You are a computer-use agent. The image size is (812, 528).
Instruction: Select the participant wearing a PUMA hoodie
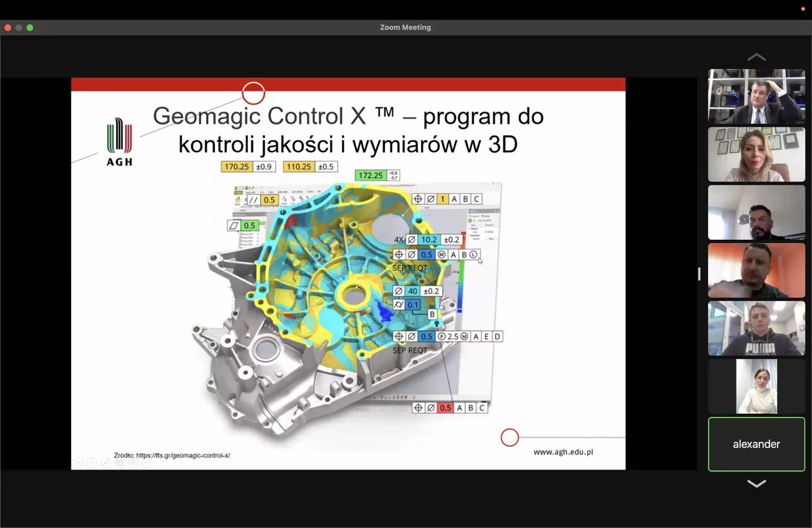click(x=756, y=328)
